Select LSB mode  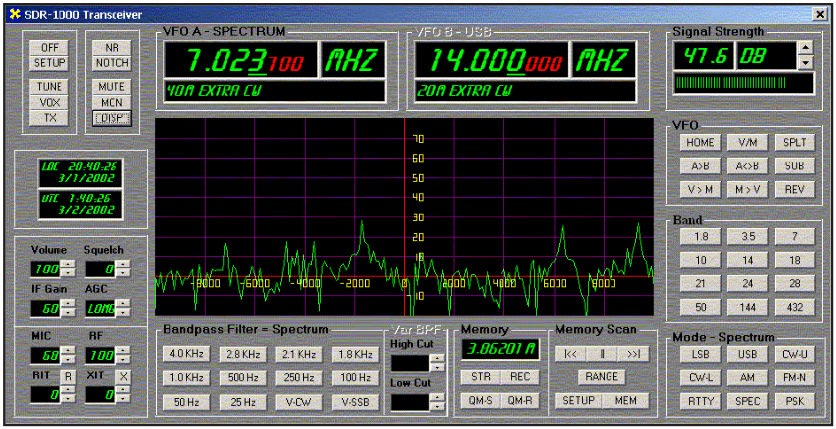click(x=700, y=354)
